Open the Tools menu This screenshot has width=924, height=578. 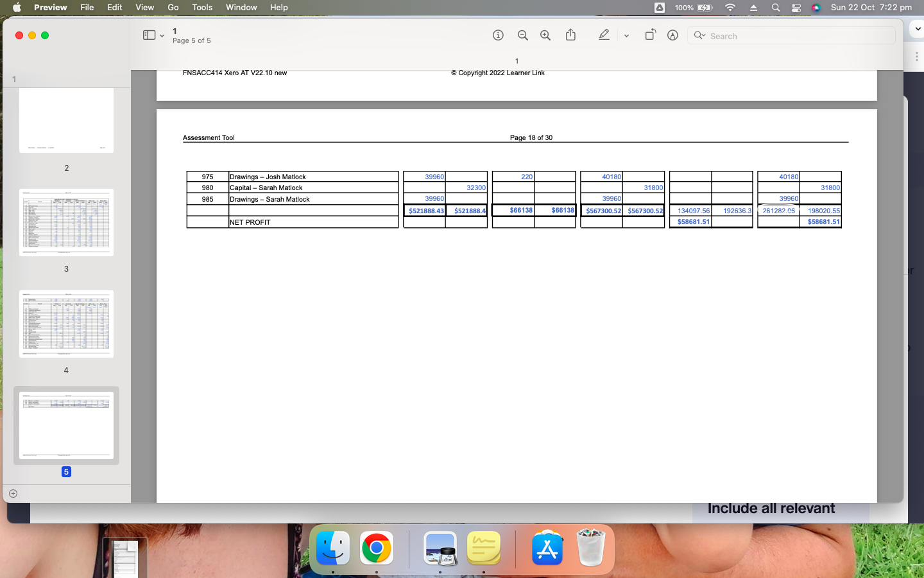click(201, 8)
